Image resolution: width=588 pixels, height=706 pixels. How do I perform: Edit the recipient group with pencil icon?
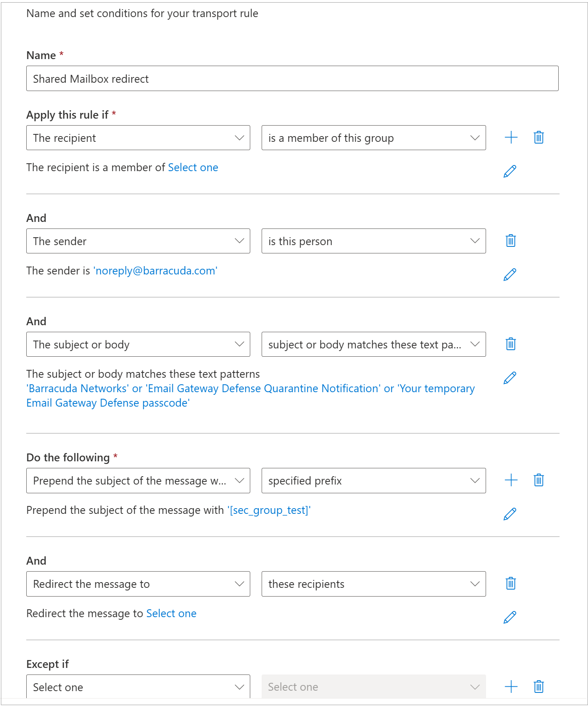[x=510, y=171]
